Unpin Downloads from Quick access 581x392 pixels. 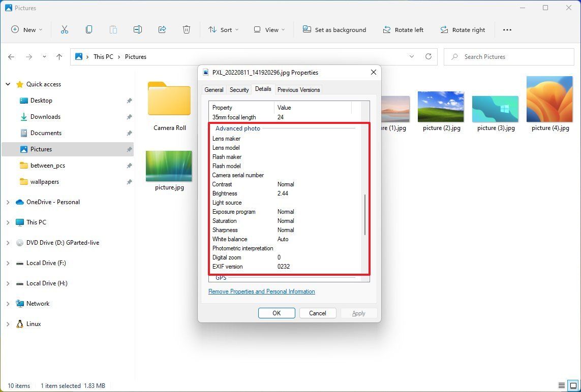[x=130, y=117]
